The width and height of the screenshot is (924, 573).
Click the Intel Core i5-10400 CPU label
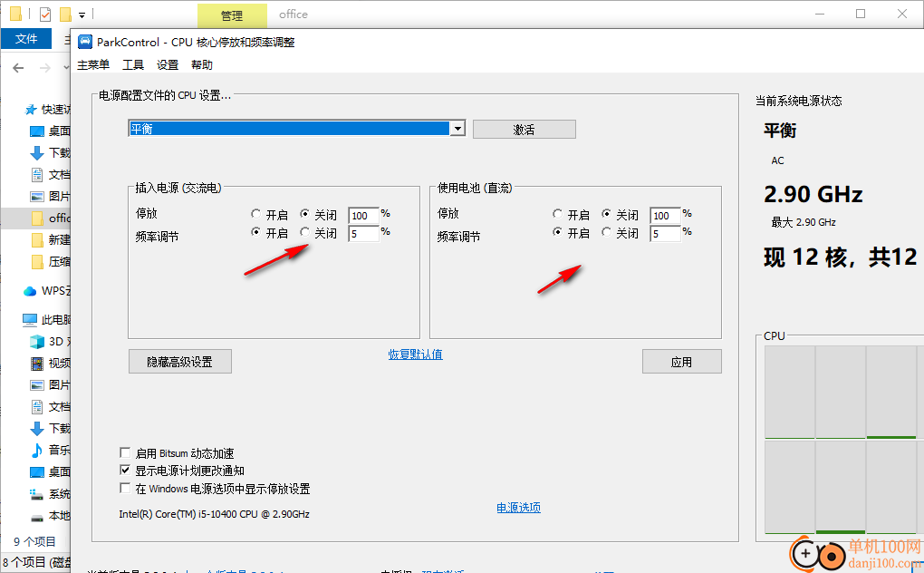click(x=214, y=514)
